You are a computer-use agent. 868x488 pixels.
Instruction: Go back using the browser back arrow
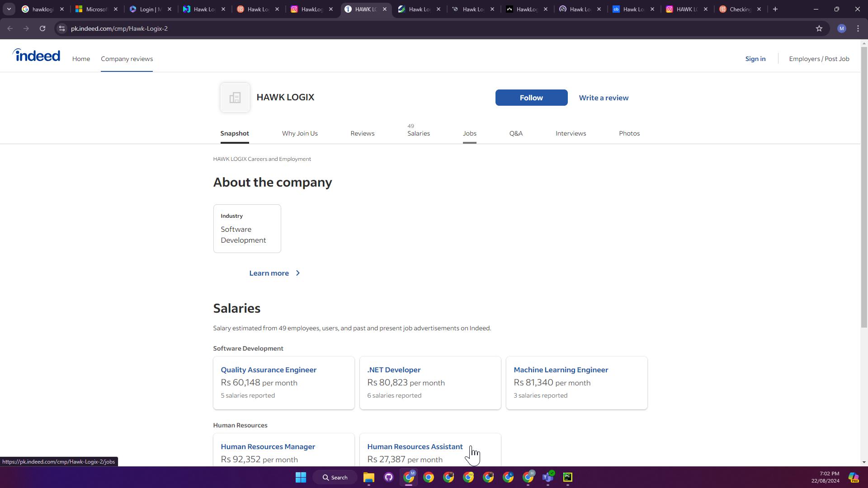click(10, 28)
